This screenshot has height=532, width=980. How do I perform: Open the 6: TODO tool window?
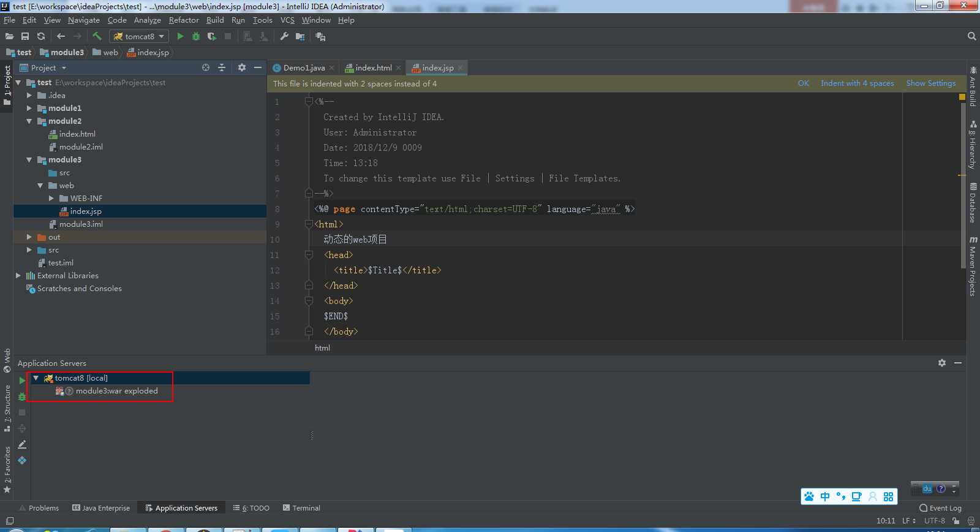[251, 507]
